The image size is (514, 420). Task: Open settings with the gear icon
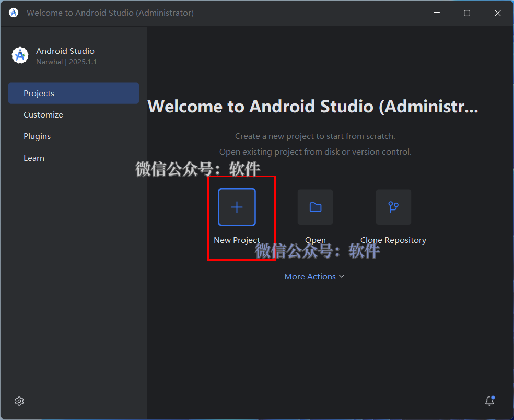pos(19,401)
